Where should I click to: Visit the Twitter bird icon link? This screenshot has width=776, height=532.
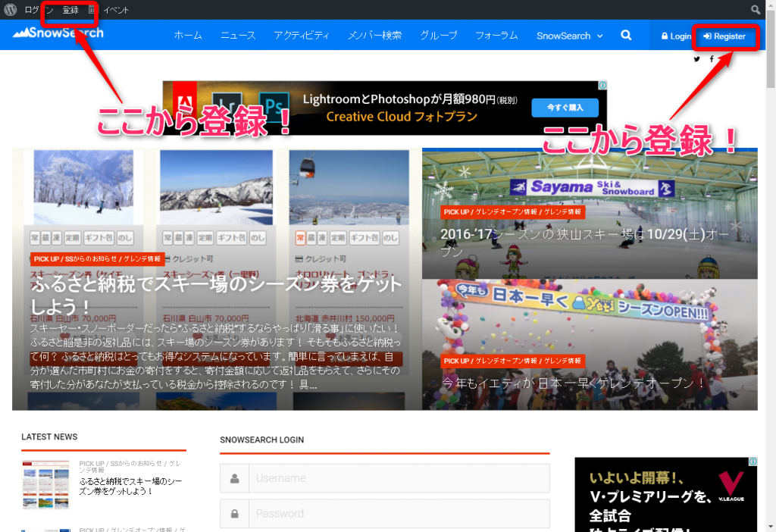click(x=697, y=59)
